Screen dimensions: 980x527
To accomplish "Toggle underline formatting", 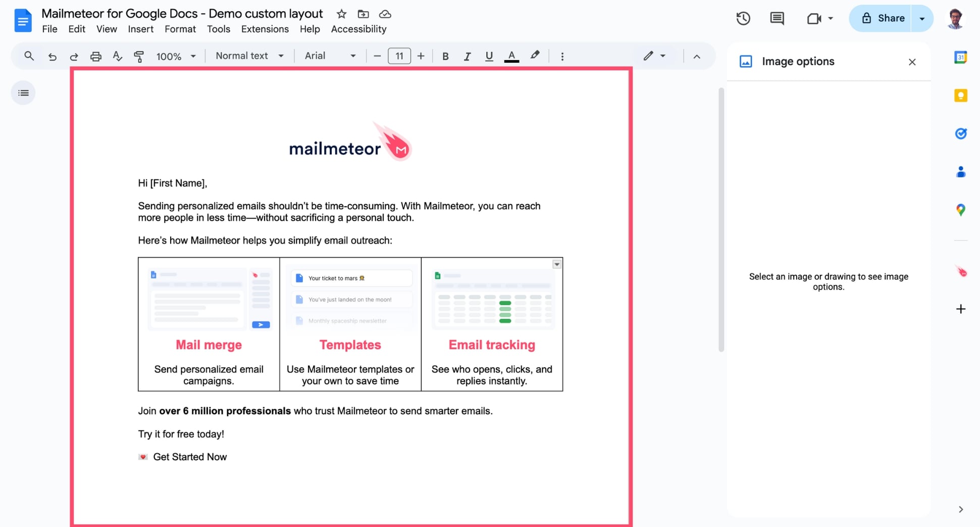I will pyautogui.click(x=489, y=56).
